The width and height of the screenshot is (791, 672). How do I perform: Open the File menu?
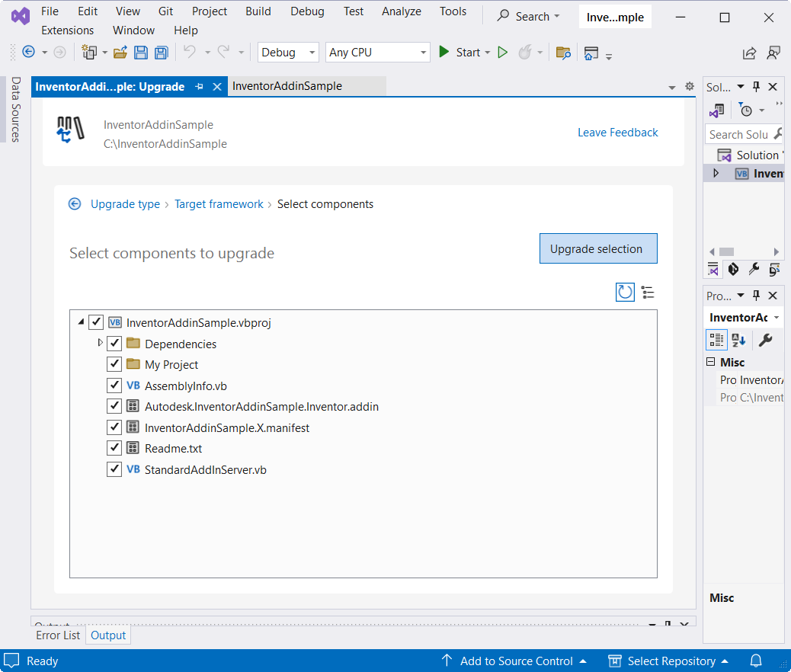pos(50,11)
